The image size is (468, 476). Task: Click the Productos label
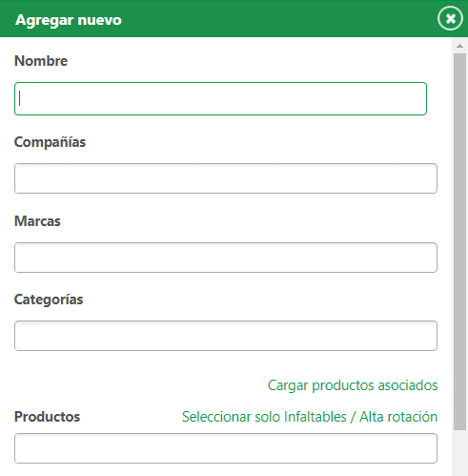click(47, 417)
